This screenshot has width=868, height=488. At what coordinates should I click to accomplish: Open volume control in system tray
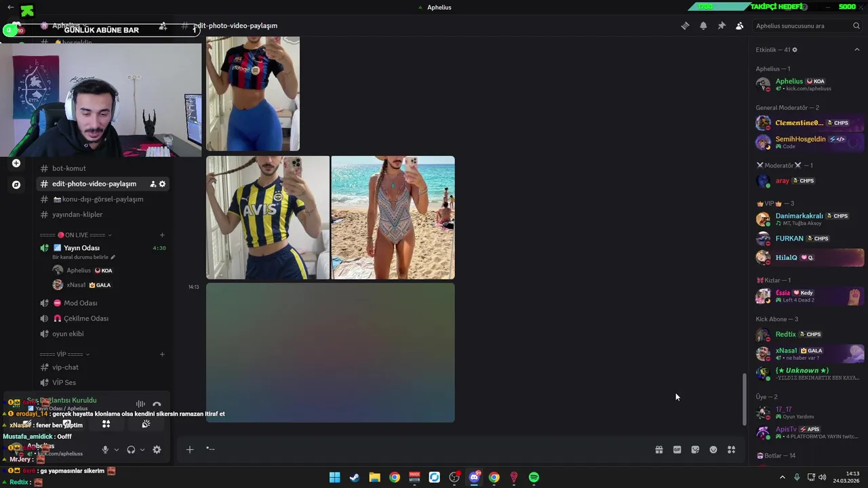point(822,477)
